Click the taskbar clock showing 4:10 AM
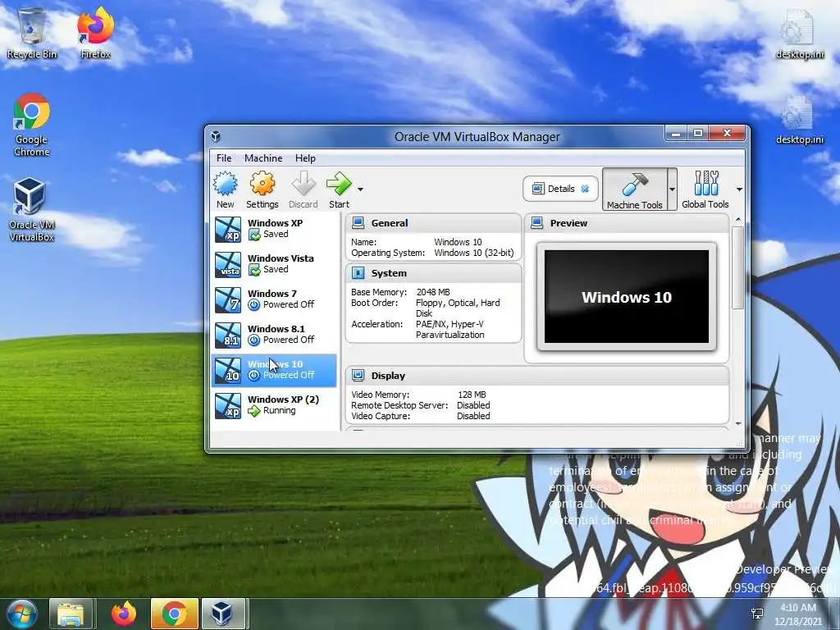The height and width of the screenshot is (630, 840). (x=797, y=614)
